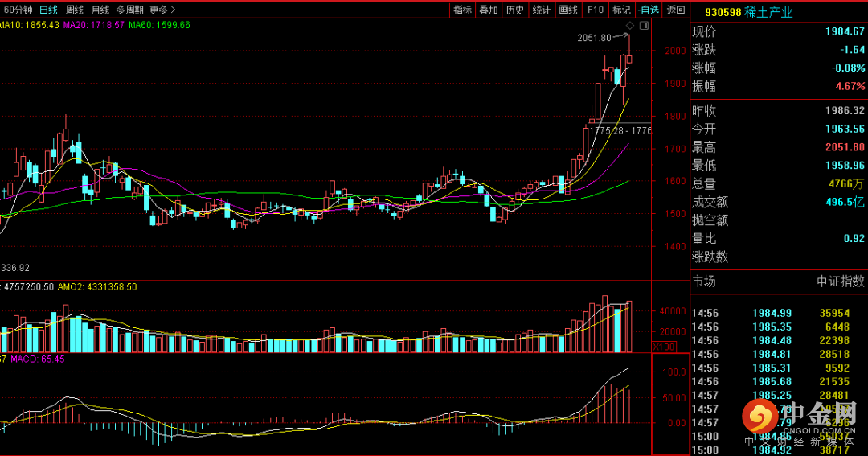Click the 1400 price axis label
868x456 pixels.
(x=675, y=247)
